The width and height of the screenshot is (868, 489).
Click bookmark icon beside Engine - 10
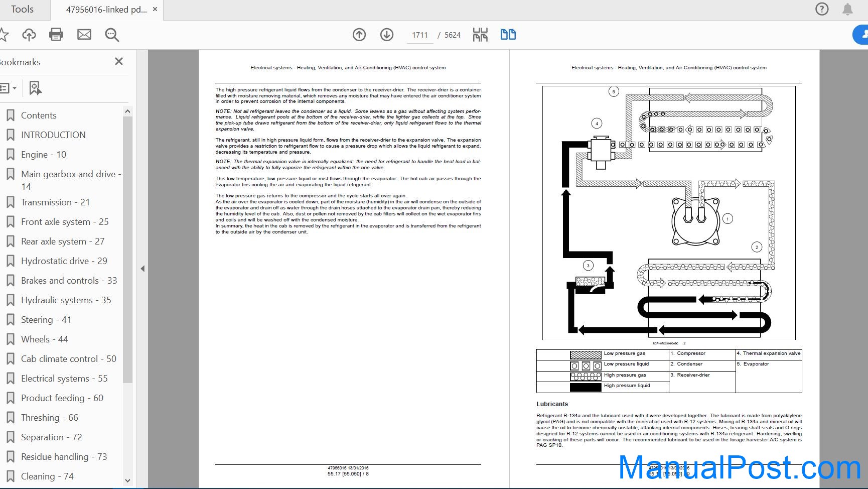(x=11, y=155)
